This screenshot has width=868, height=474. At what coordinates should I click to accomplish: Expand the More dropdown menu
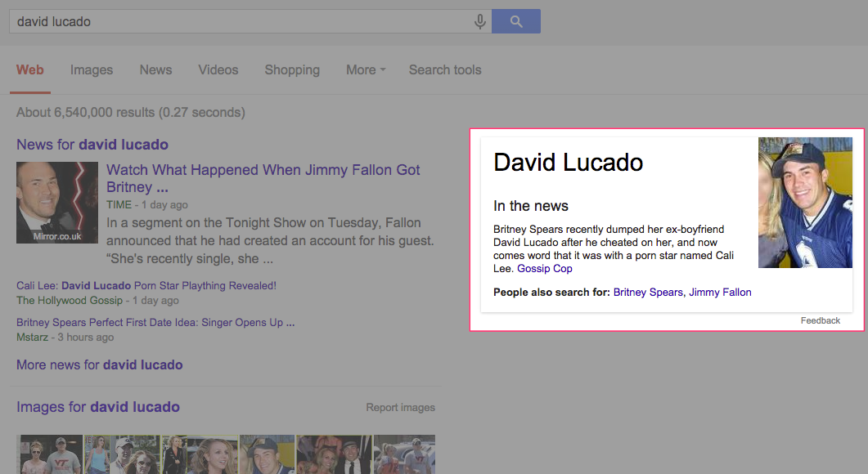366,69
